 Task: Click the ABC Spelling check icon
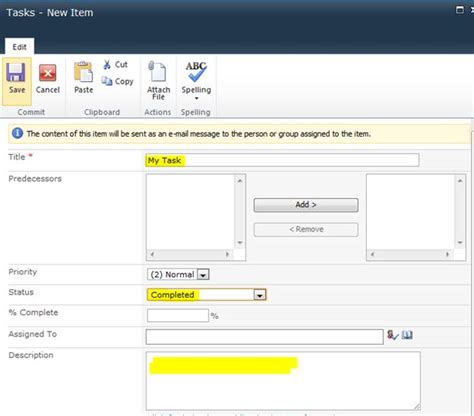click(196, 72)
